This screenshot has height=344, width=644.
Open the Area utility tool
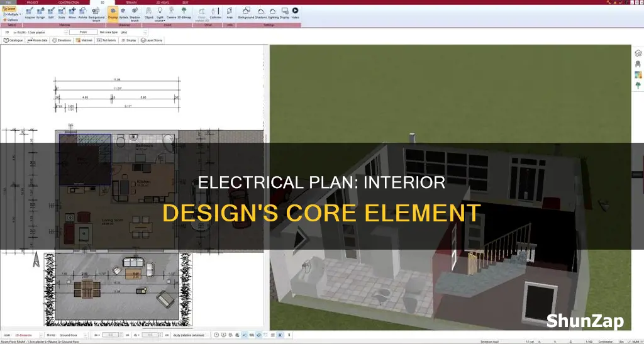click(x=230, y=13)
